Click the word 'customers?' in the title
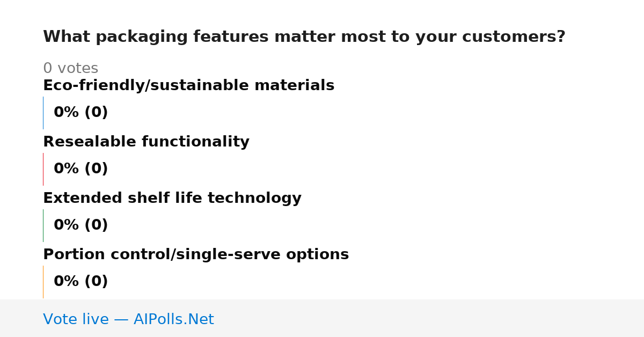 coord(514,37)
